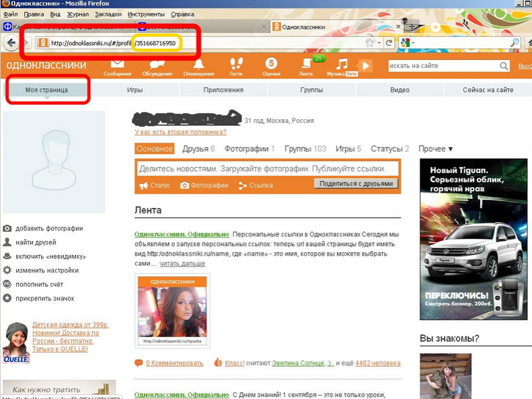Click the Tiguan advertisement banner
Screen dimensions: 532x399
coord(473,239)
